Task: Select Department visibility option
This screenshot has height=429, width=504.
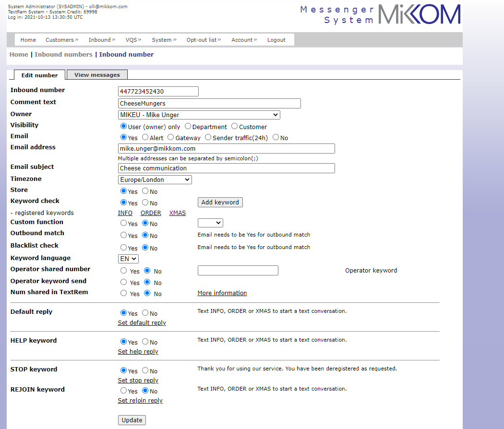Action: [188, 127]
